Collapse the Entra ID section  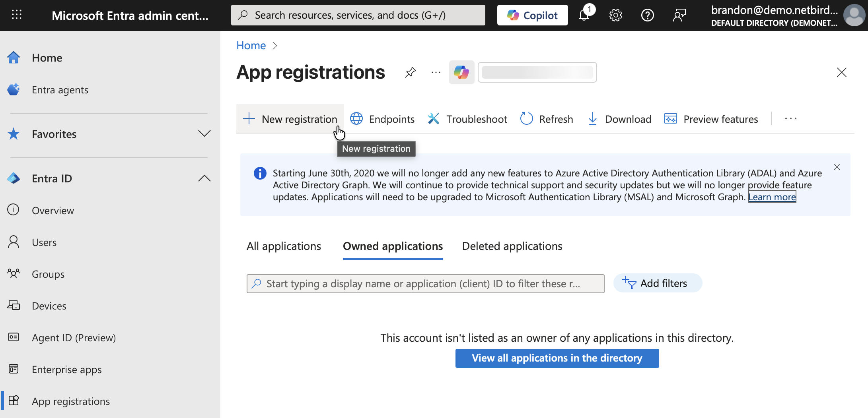coord(204,178)
